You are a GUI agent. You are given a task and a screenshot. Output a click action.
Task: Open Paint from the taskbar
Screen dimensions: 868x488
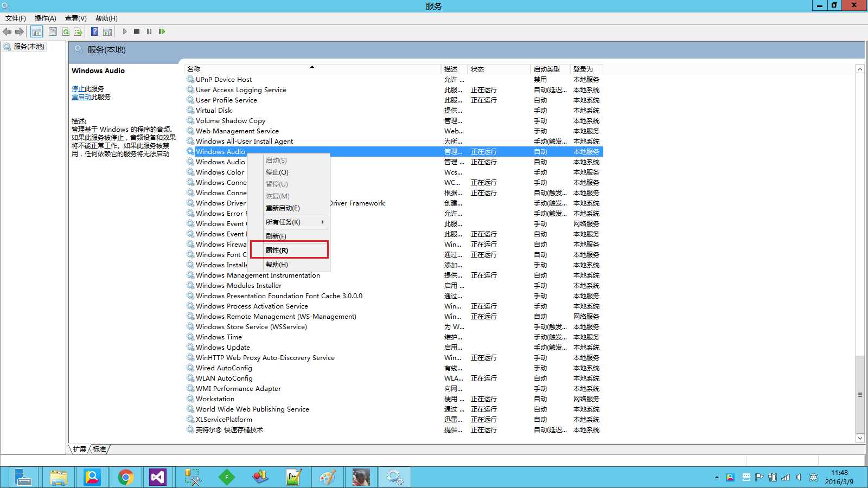(327, 477)
